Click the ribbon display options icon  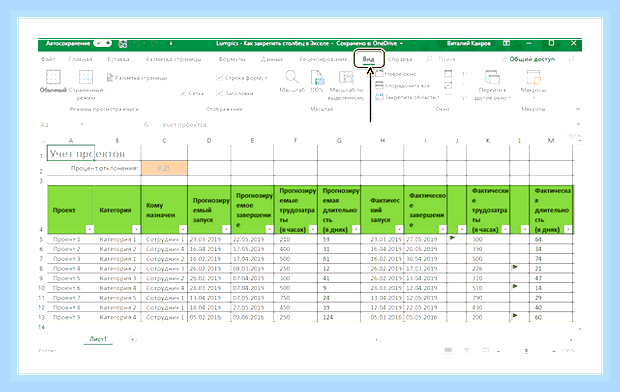506,43
